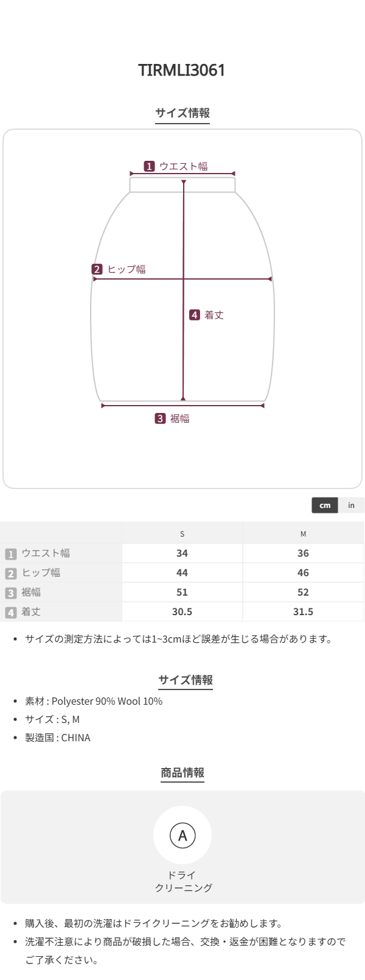Image resolution: width=365 pixels, height=980 pixels.
Task: Click the number 3 hem width badge in diagram
Action: [x=160, y=418]
